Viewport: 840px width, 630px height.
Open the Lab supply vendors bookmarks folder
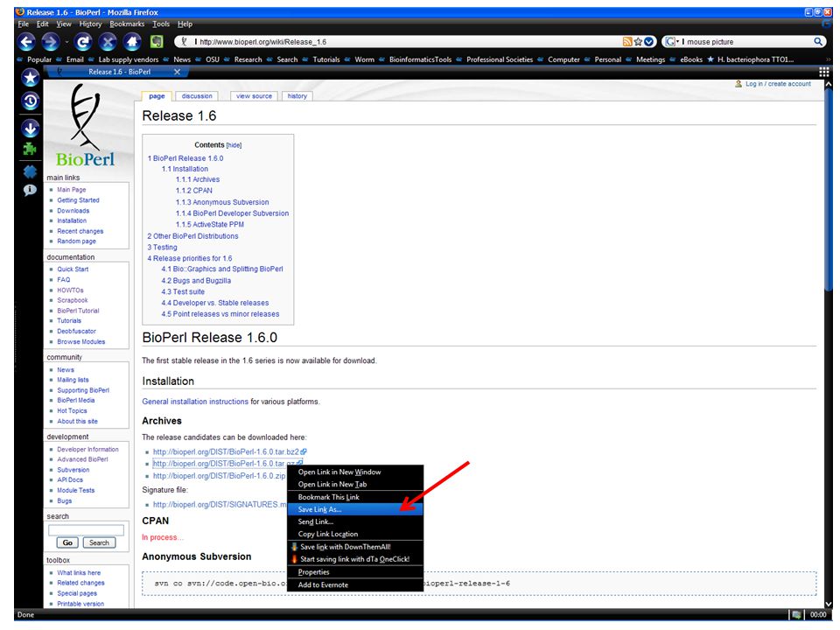[123, 59]
